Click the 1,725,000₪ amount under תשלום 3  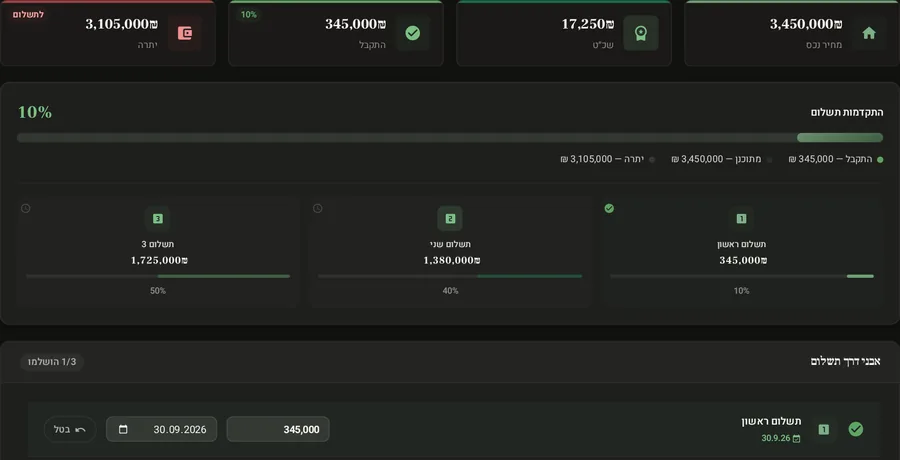click(x=160, y=260)
